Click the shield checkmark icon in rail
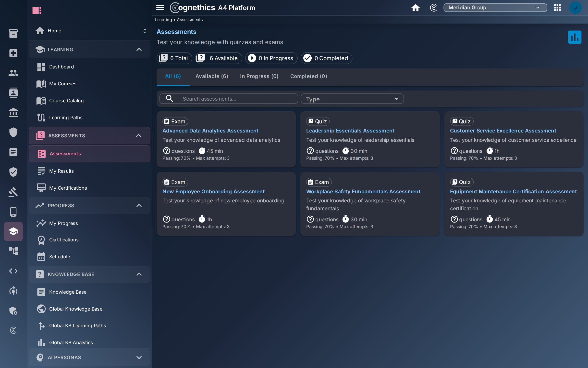 [x=13, y=172]
